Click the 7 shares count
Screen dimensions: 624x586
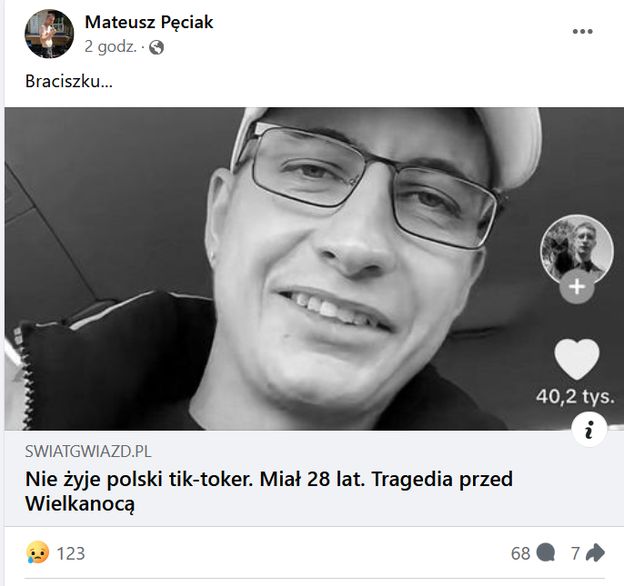(575, 553)
